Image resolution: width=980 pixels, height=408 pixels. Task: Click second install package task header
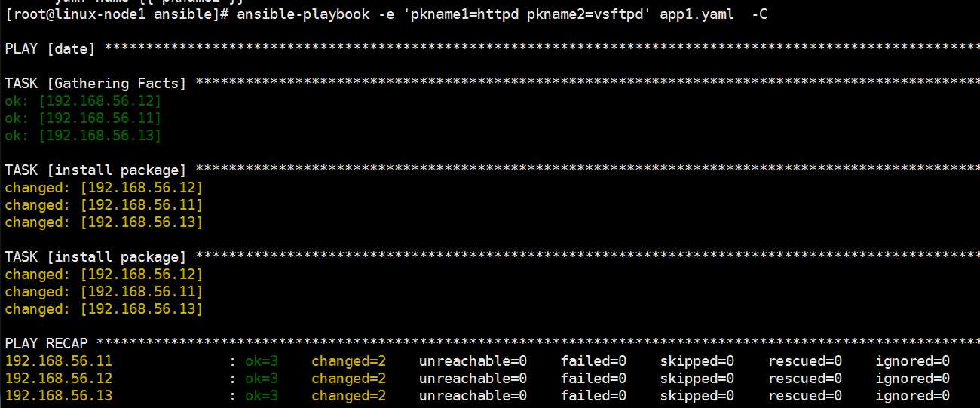(95, 257)
